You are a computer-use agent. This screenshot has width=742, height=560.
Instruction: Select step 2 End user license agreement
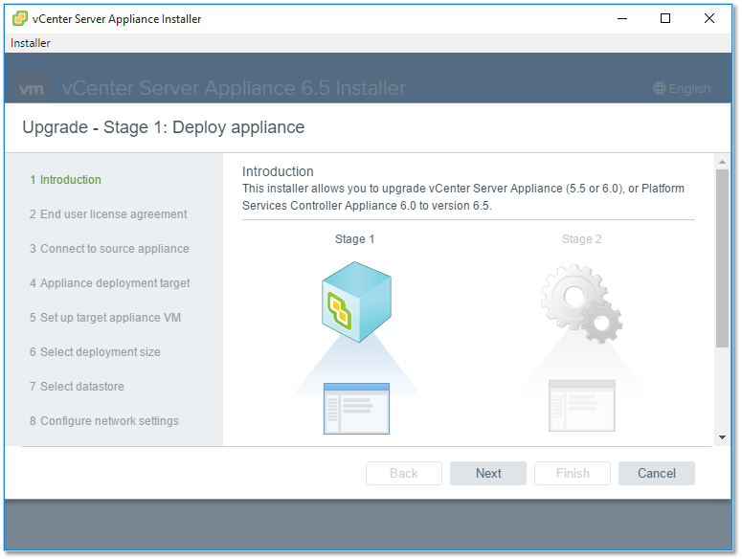tap(108, 214)
